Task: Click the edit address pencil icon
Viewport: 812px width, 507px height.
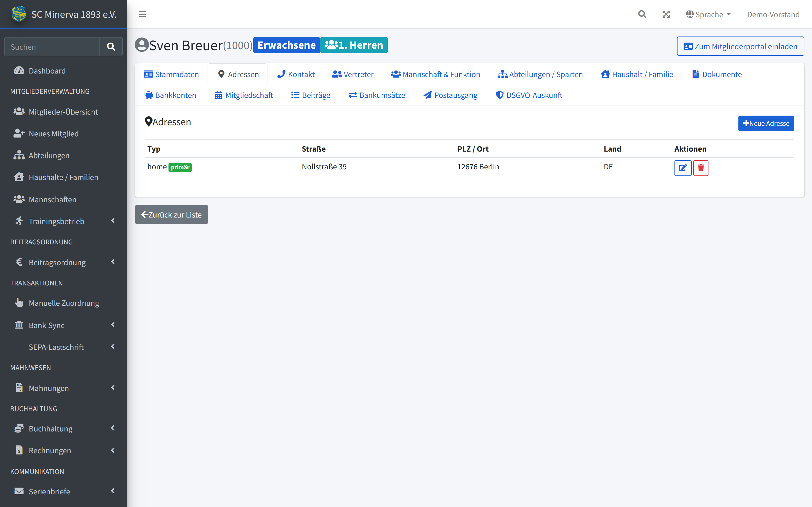Action: coord(683,168)
